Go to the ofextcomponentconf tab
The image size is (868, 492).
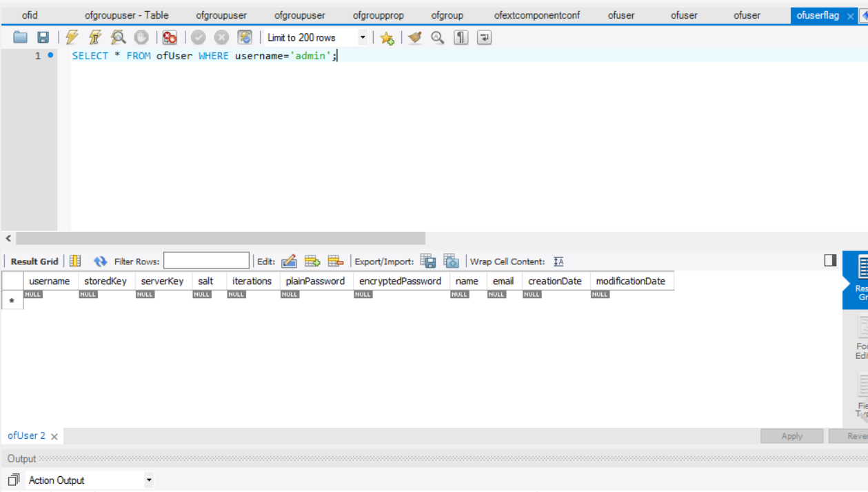click(x=537, y=15)
